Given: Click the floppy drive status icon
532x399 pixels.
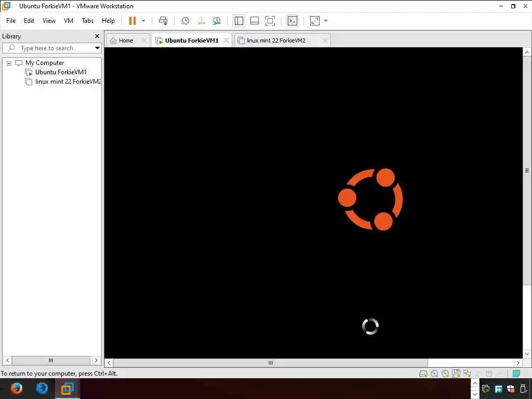Looking at the screenshot, I should 456,374.
